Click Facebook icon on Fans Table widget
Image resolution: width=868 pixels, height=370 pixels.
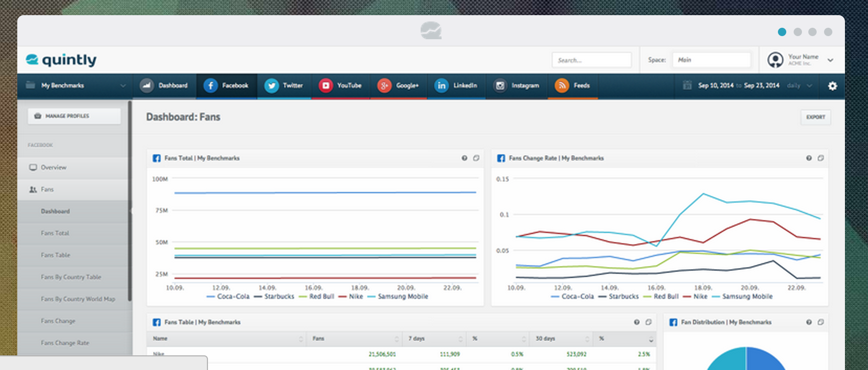coord(157,322)
